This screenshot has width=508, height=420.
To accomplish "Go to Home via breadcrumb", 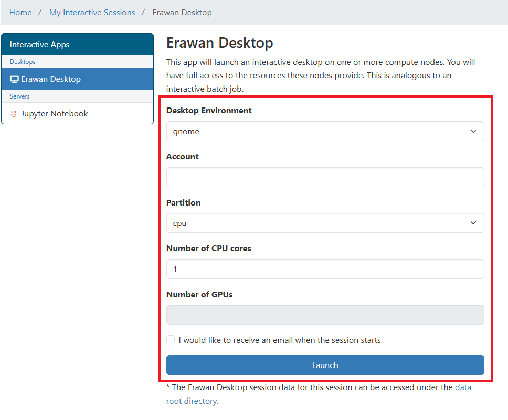I will coord(20,12).
